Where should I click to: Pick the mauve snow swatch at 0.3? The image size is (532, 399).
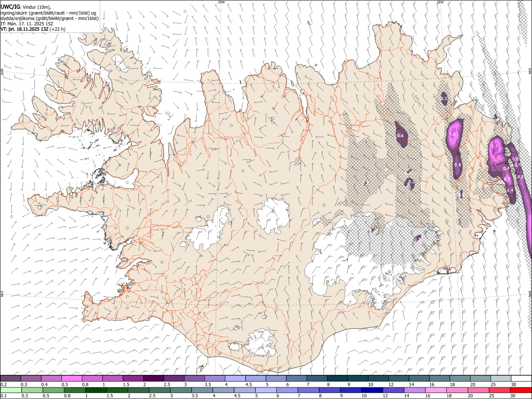click(31, 378)
